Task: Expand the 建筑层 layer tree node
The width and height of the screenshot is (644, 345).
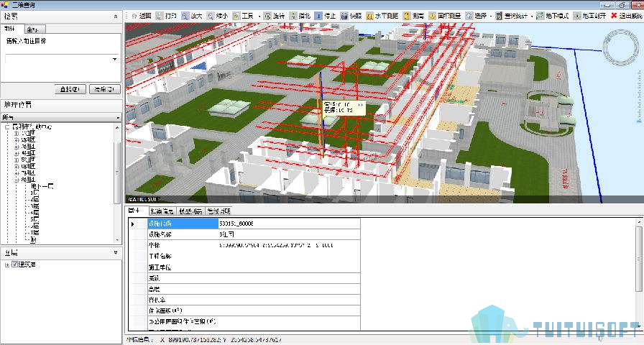Action: click(6, 264)
